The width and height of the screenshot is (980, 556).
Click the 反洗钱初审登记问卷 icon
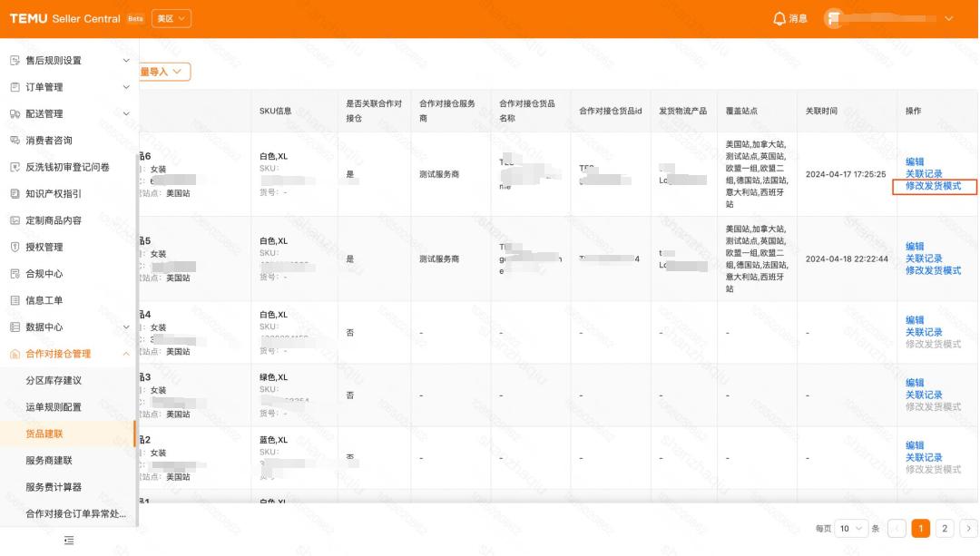[15, 167]
